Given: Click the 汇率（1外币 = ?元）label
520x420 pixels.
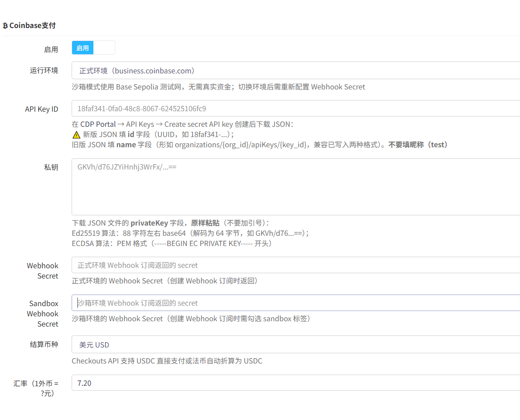Looking at the screenshot, I should coord(36,388).
